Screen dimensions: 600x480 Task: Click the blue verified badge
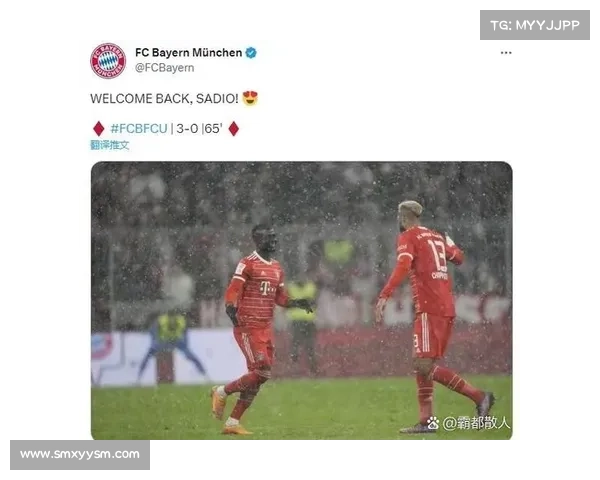click(x=251, y=52)
